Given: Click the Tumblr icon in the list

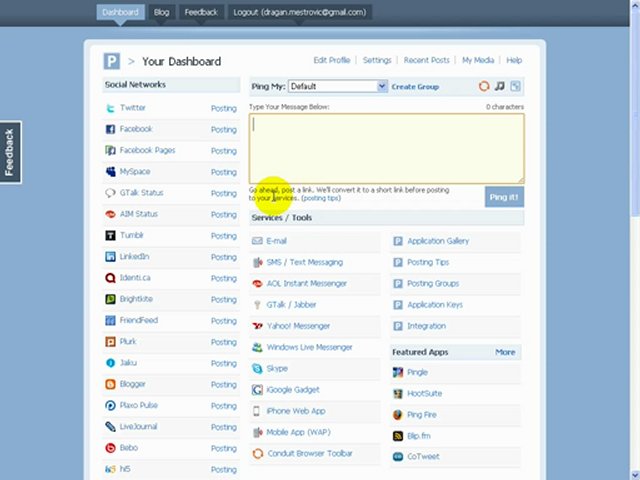Looking at the screenshot, I should tap(111, 236).
